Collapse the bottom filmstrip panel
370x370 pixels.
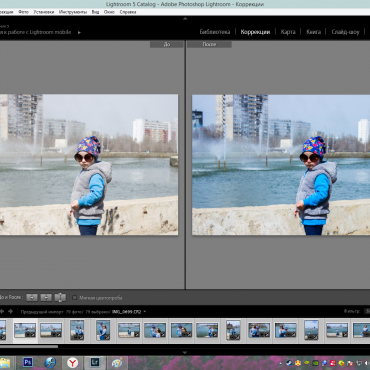185,352
